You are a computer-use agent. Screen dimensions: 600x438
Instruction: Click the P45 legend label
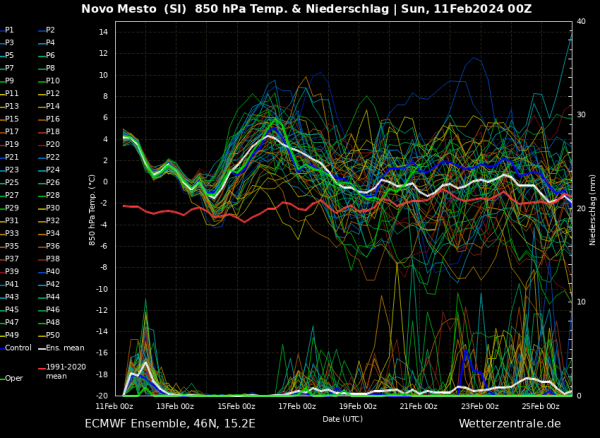point(9,309)
